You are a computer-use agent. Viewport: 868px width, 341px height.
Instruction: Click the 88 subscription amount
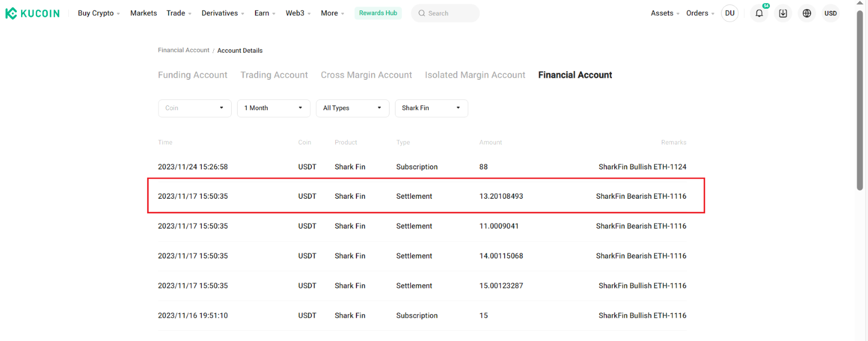(x=483, y=167)
